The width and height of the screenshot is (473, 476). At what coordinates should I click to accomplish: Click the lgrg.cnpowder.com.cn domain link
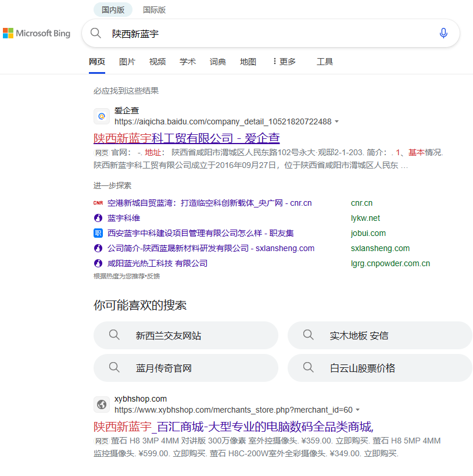click(390, 263)
